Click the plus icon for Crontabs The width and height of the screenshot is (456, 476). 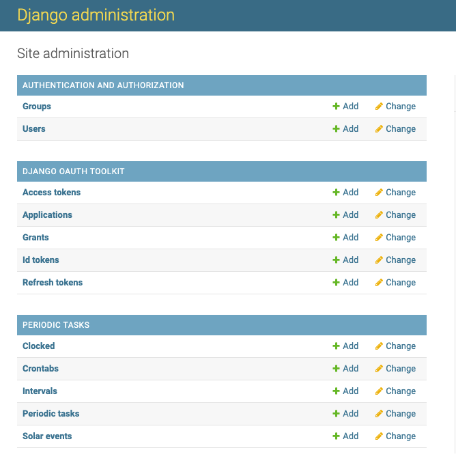pos(336,369)
